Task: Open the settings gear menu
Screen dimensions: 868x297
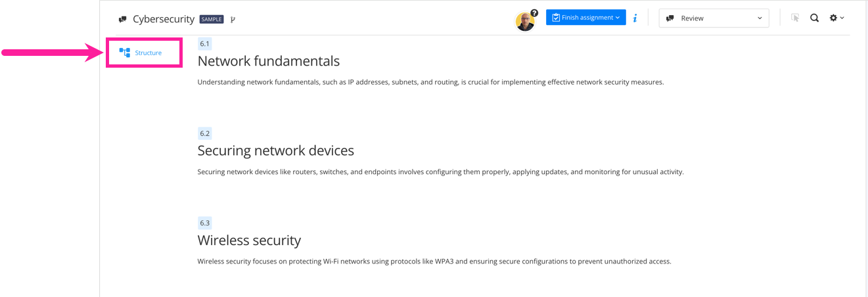Action: (836, 18)
